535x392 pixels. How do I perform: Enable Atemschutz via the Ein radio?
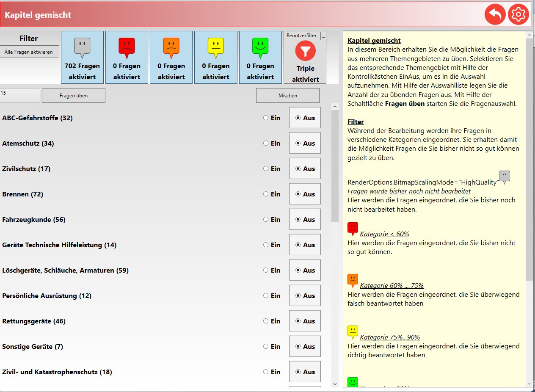(272, 144)
